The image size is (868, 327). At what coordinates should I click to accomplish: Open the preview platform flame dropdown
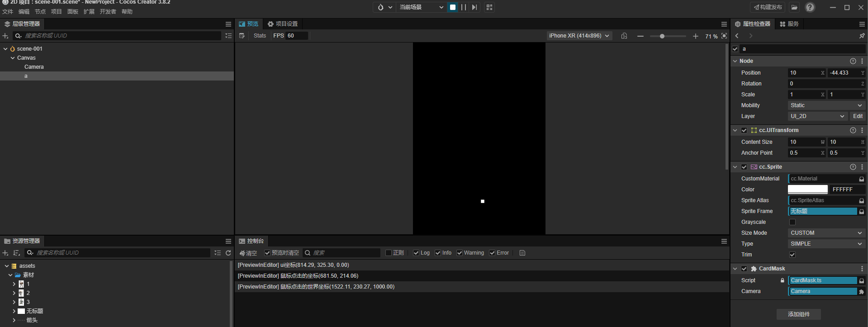[384, 7]
